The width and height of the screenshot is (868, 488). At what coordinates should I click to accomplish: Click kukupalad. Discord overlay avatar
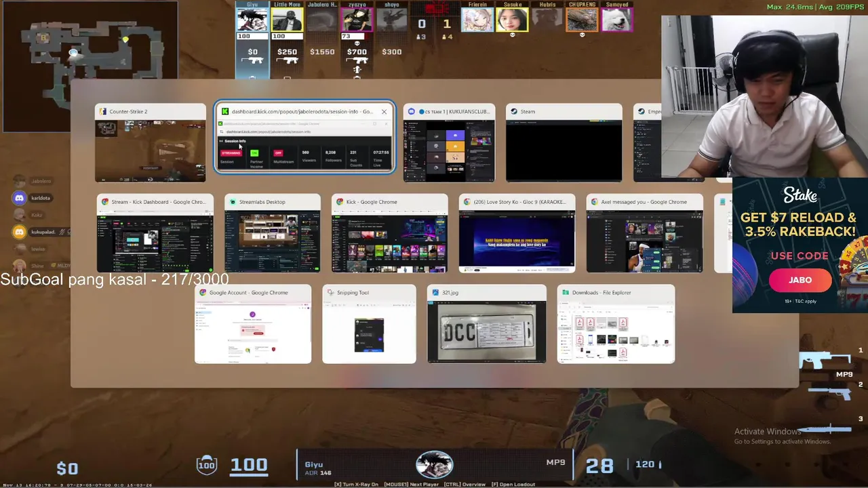coord(19,232)
